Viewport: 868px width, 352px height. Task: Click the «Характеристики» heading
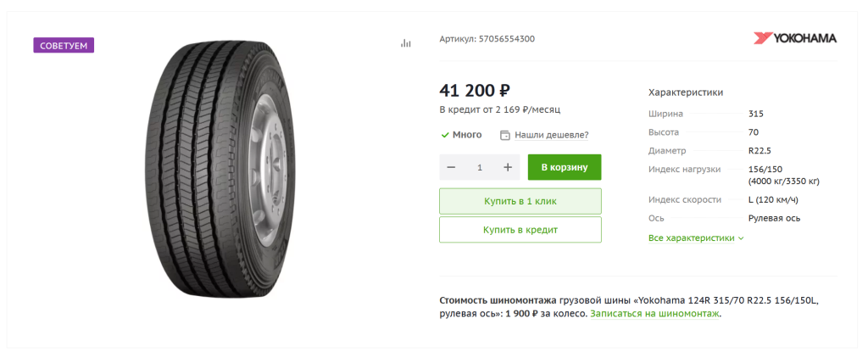pos(686,92)
